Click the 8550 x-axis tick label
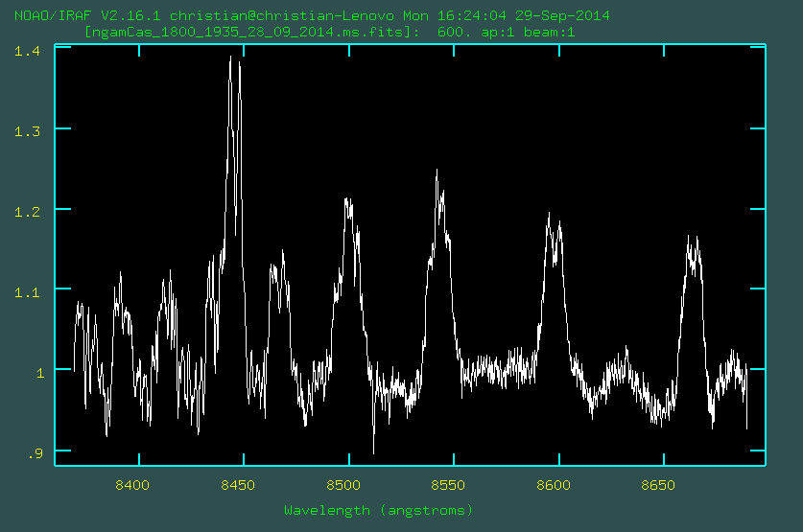803x532 pixels. (x=449, y=486)
